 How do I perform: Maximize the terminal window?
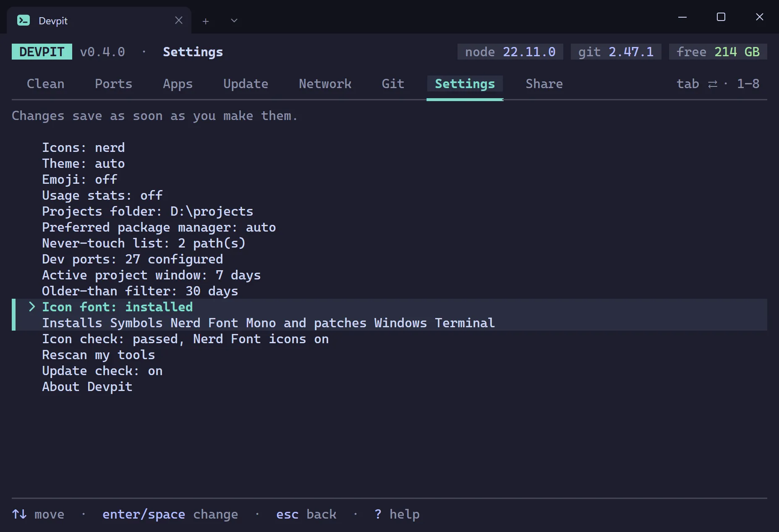pyautogui.click(x=721, y=17)
